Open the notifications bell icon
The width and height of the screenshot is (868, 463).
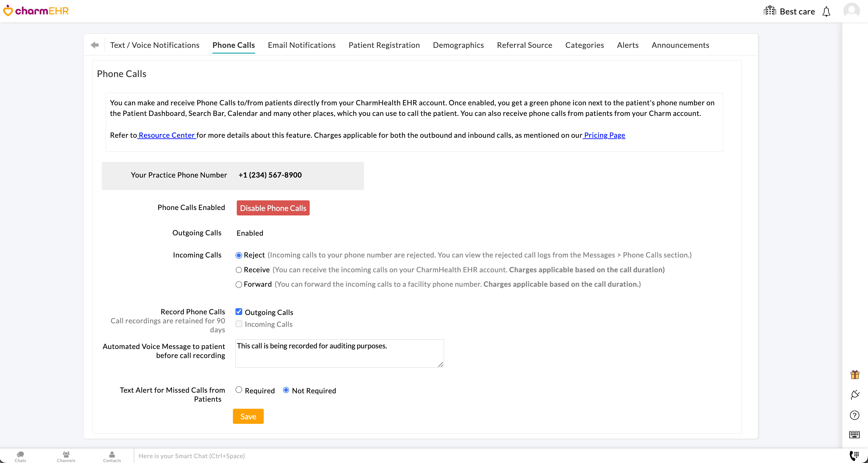826,12
